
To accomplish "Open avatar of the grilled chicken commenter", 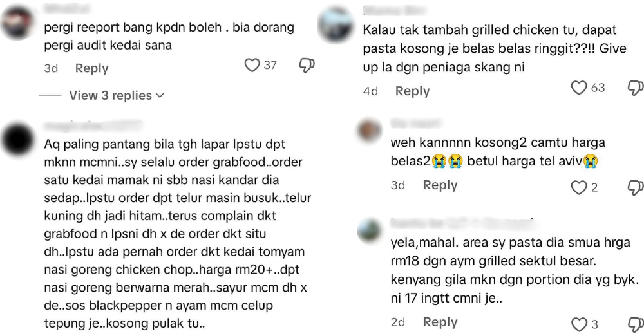I will point(336,24).
